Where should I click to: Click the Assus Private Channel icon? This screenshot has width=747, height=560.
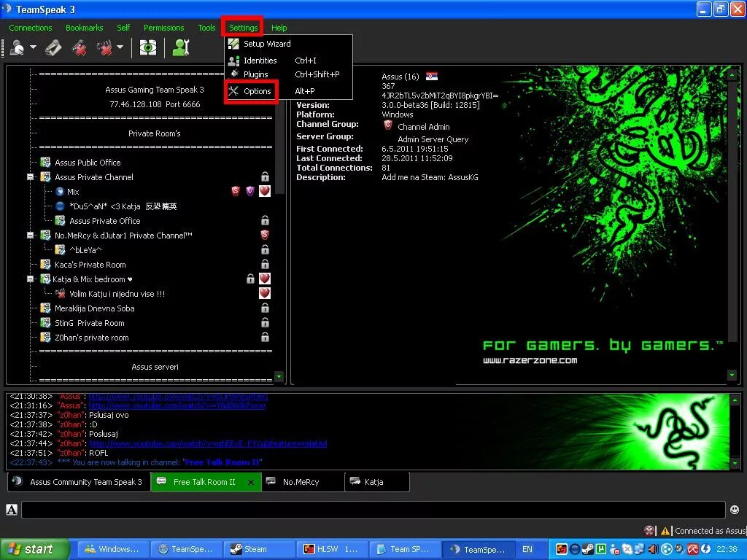tap(46, 176)
